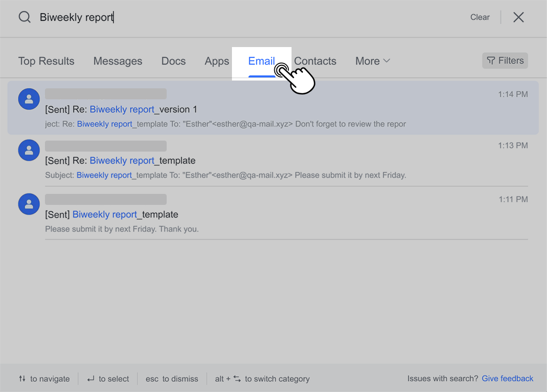Switch to the Contacts tab
Screen dimensions: 547x392
pyautogui.click(x=315, y=61)
